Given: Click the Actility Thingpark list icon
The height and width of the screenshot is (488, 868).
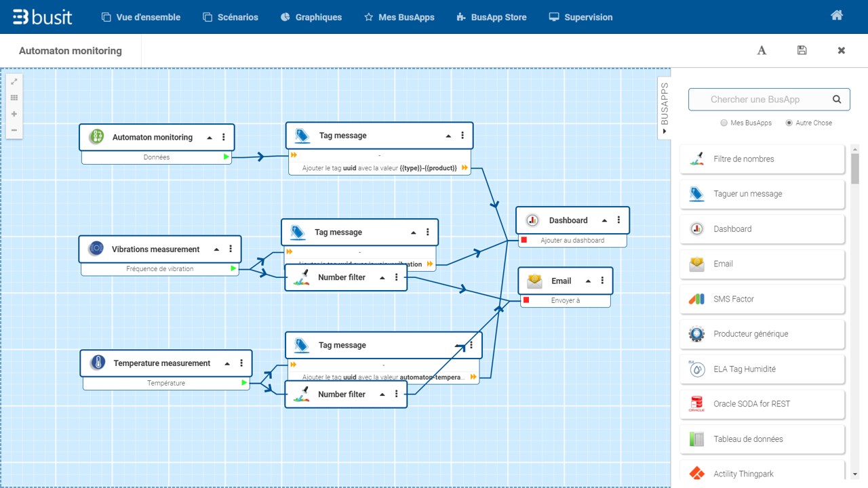Looking at the screenshot, I should (x=696, y=474).
